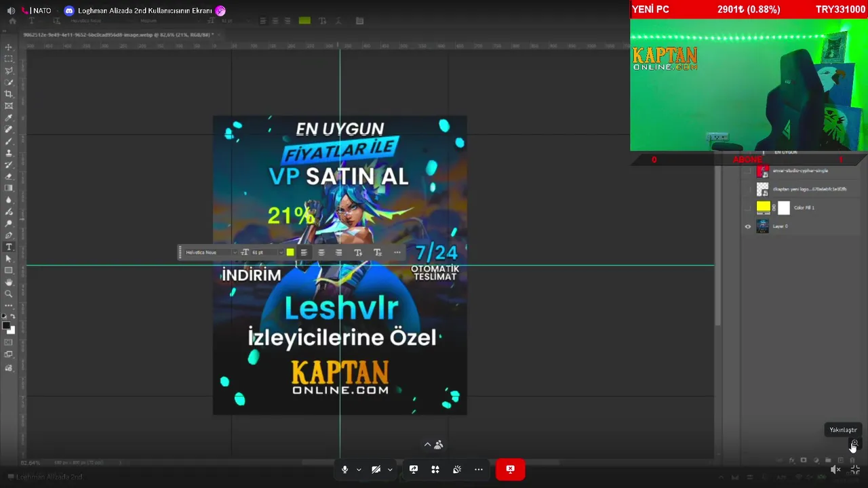Click more options in floating text bar
Viewport: 868px width, 488px height.
[397, 252]
